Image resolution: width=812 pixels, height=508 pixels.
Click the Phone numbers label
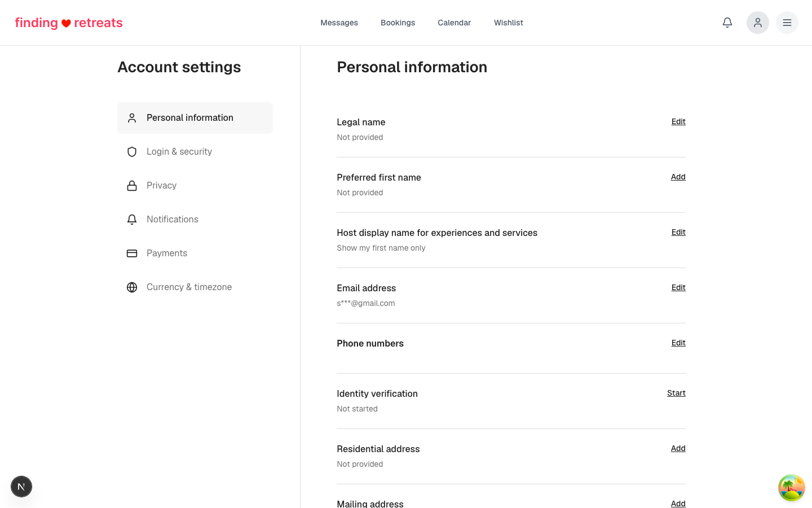click(370, 343)
